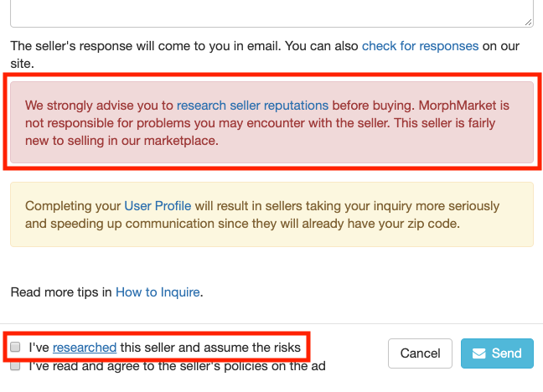Select the red seller warning alert box
This screenshot has height=392, width=543.
(x=271, y=122)
